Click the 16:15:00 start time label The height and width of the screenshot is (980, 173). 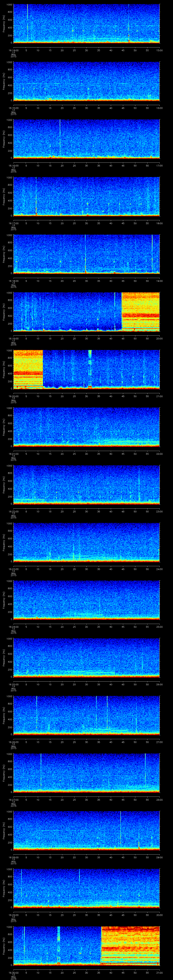pyautogui.click(x=13, y=108)
